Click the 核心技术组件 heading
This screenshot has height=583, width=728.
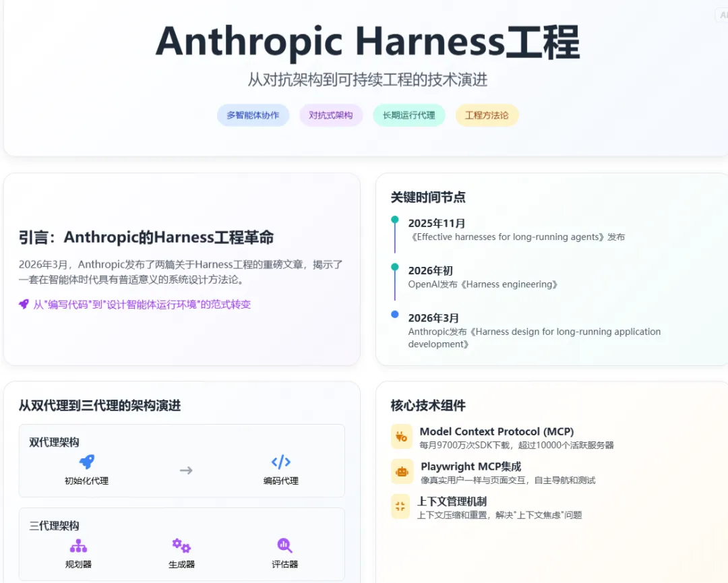428,406
